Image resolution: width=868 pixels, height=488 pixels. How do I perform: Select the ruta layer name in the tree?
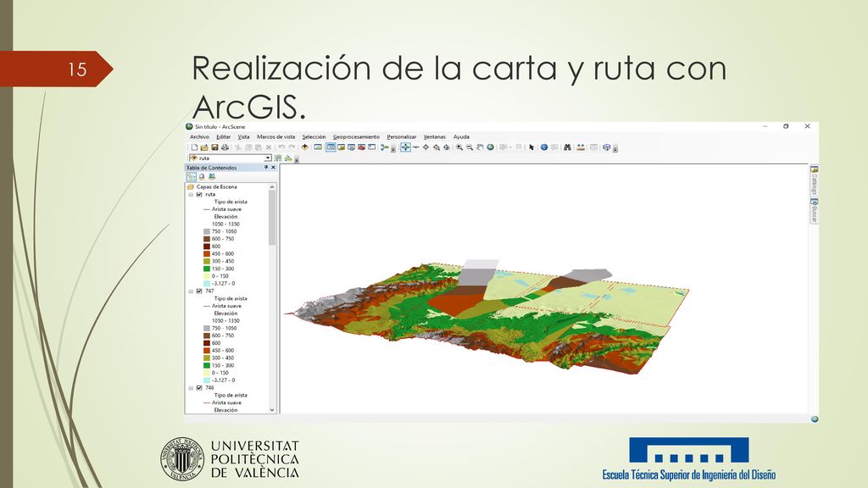(210, 195)
